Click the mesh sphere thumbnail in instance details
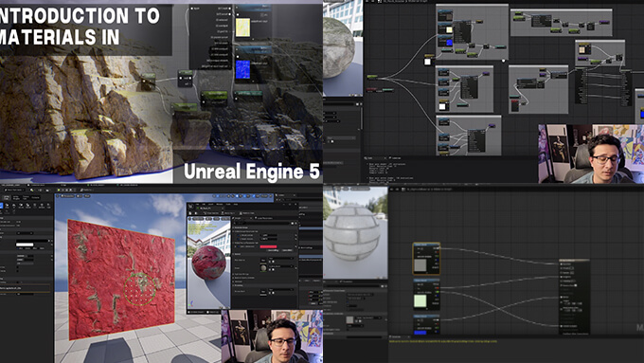Viewport: 644px width, 363px height. (263, 268)
